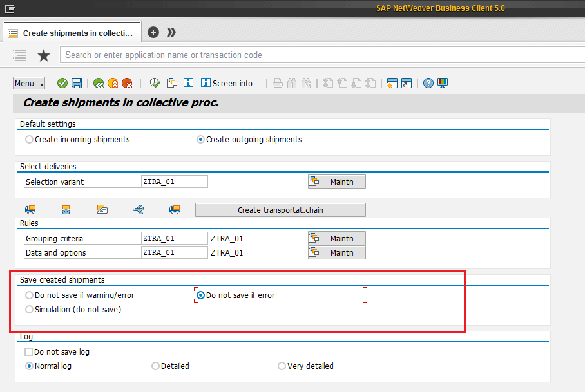This screenshot has height=392, width=585.
Task: Expand the tab overflow double chevron
Action: click(x=171, y=32)
